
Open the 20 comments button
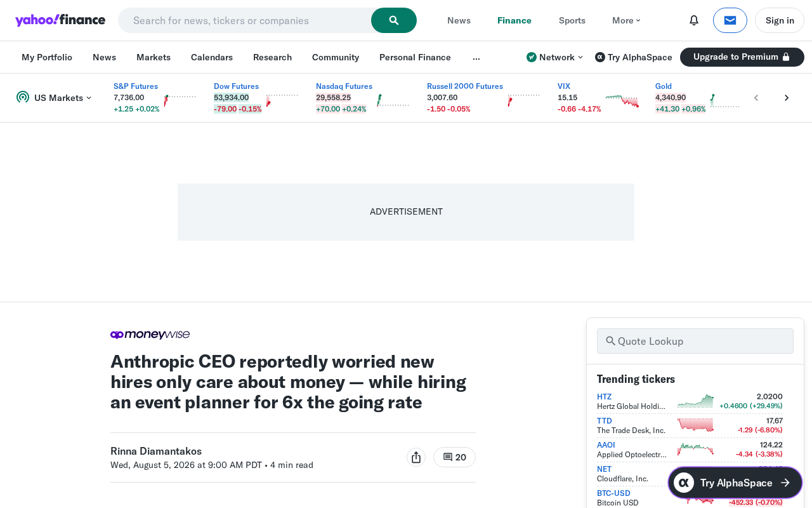coord(454,457)
